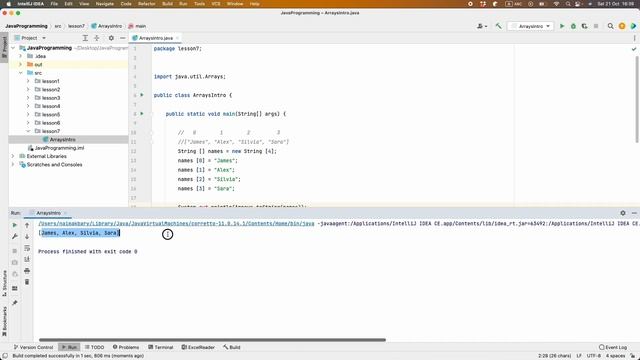This screenshot has width=640, height=360.
Task: Run with Coverage icon in the toolbar
Action: tap(584, 26)
